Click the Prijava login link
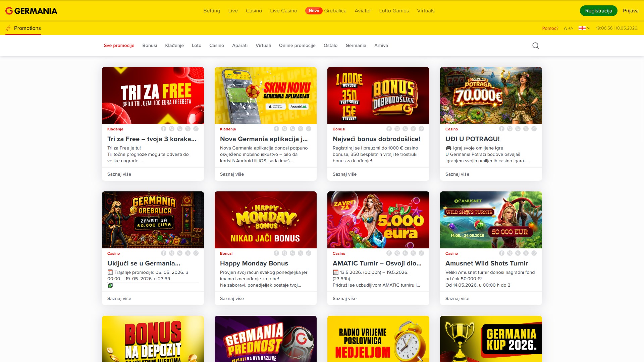 pos(631,11)
